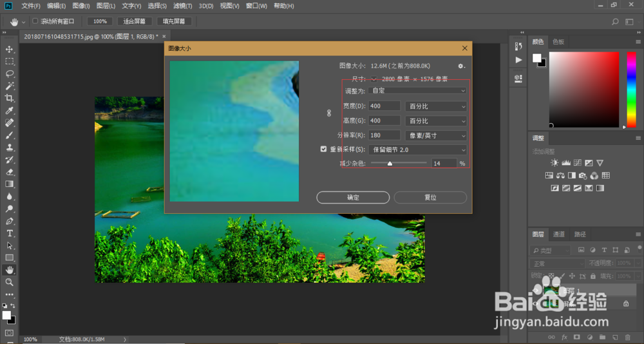This screenshot has width=644, height=344.
Task: Select the Crop tool
Action: pyautogui.click(x=9, y=98)
